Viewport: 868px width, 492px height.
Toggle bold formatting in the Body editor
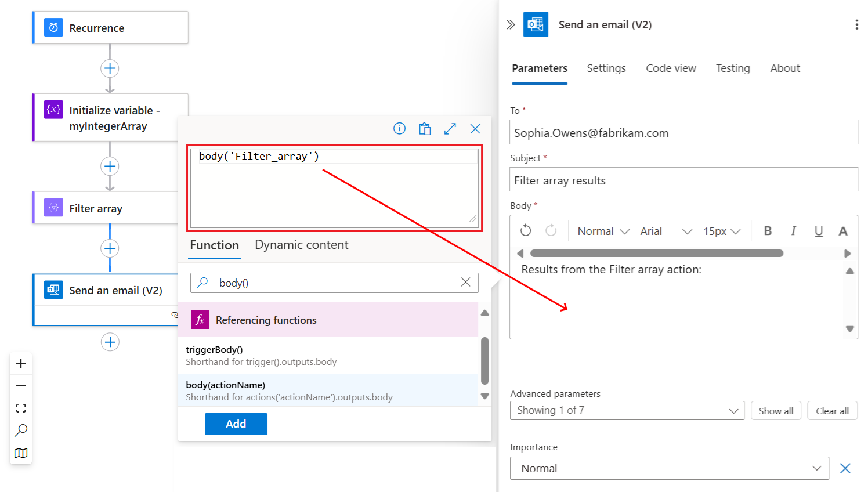click(x=768, y=230)
